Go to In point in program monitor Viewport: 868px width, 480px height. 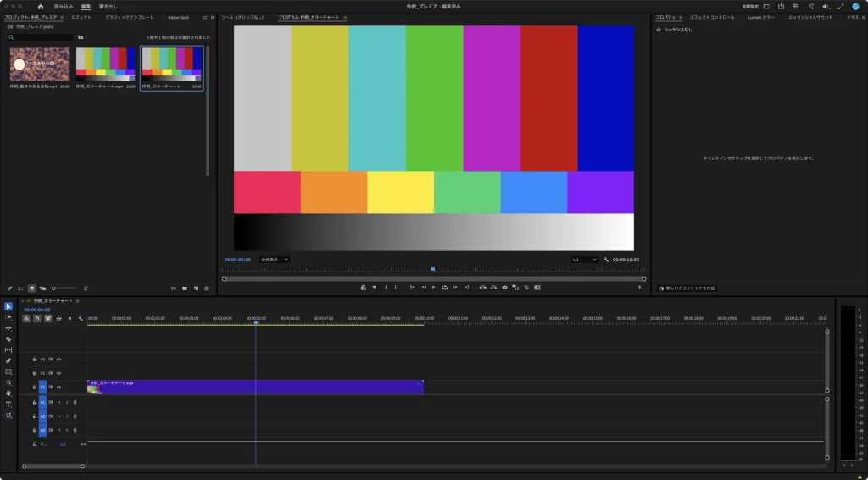click(413, 287)
